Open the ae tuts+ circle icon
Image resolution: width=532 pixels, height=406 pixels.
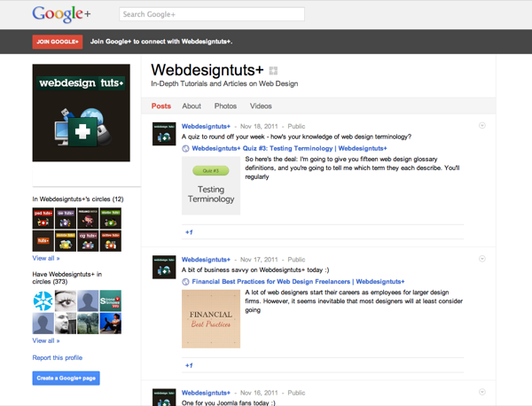pyautogui.click(x=66, y=218)
